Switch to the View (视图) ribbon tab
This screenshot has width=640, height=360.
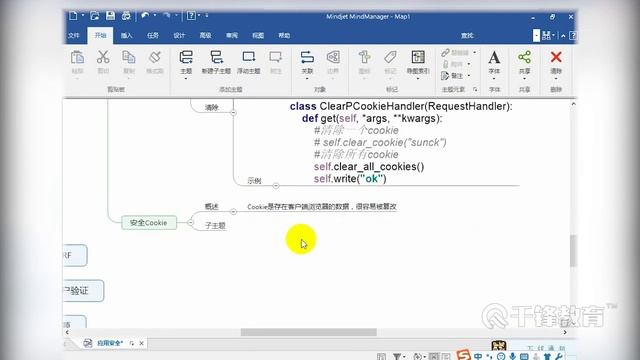[258, 36]
